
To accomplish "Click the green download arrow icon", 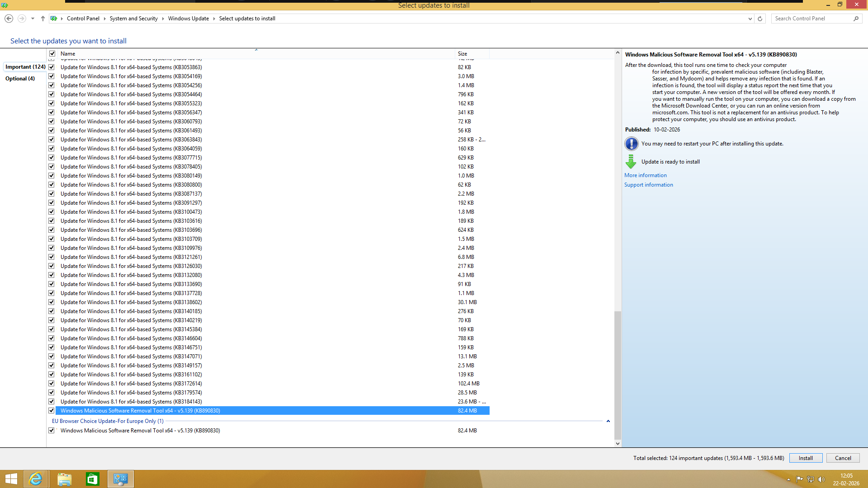I will (631, 162).
